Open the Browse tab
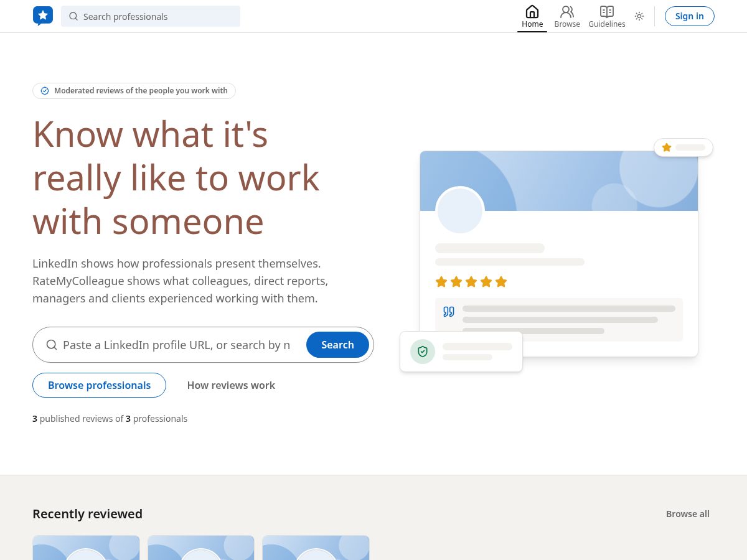Image resolution: width=747 pixels, height=560 pixels. click(567, 17)
